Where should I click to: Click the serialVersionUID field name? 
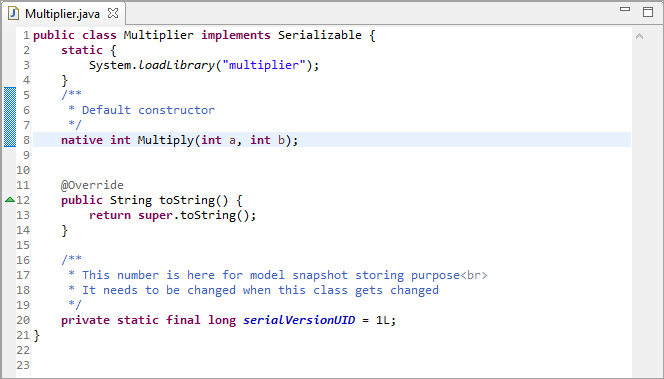[299, 320]
